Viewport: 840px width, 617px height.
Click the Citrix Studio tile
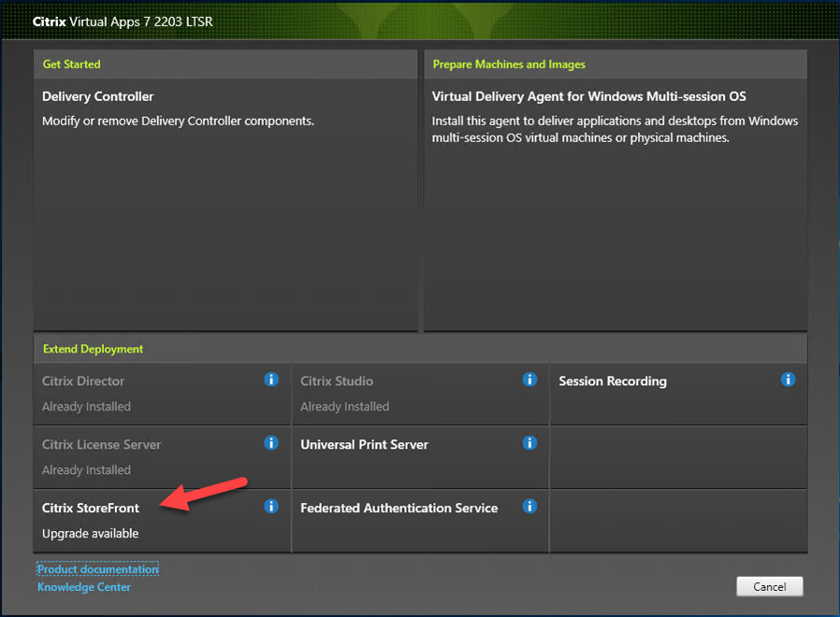[420, 395]
